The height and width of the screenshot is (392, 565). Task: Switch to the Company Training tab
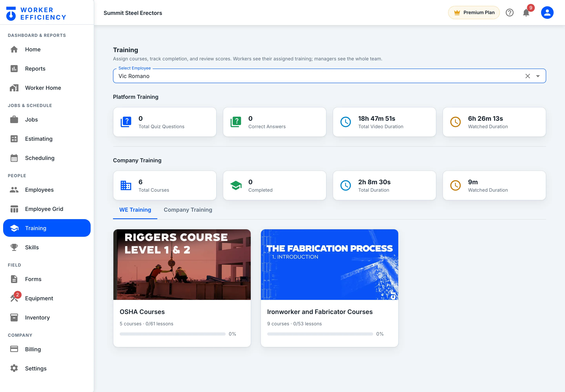click(188, 210)
